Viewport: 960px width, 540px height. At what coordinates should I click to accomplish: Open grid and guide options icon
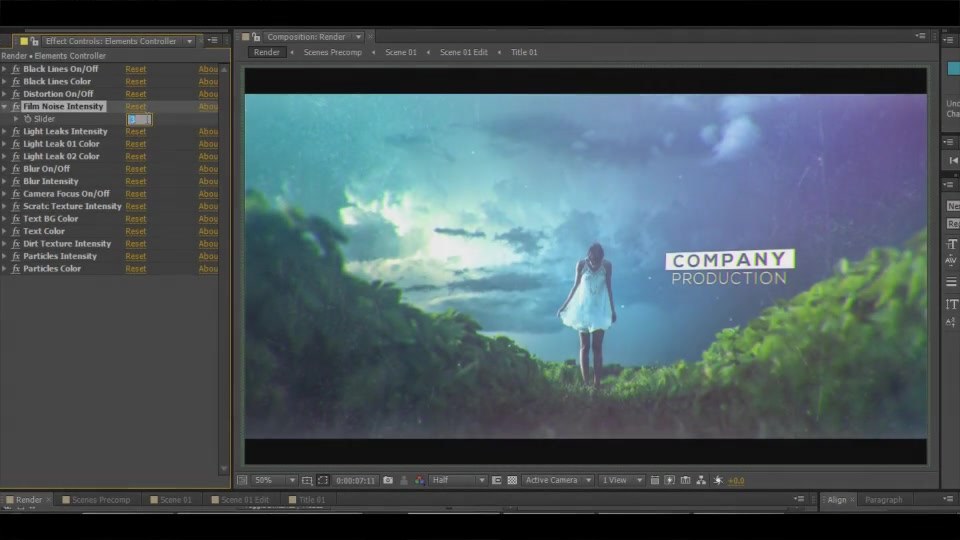(x=307, y=481)
